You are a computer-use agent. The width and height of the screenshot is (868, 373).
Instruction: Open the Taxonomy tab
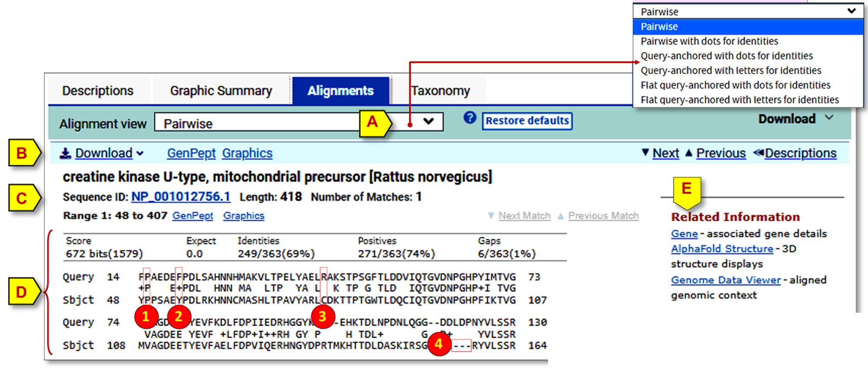tap(440, 91)
